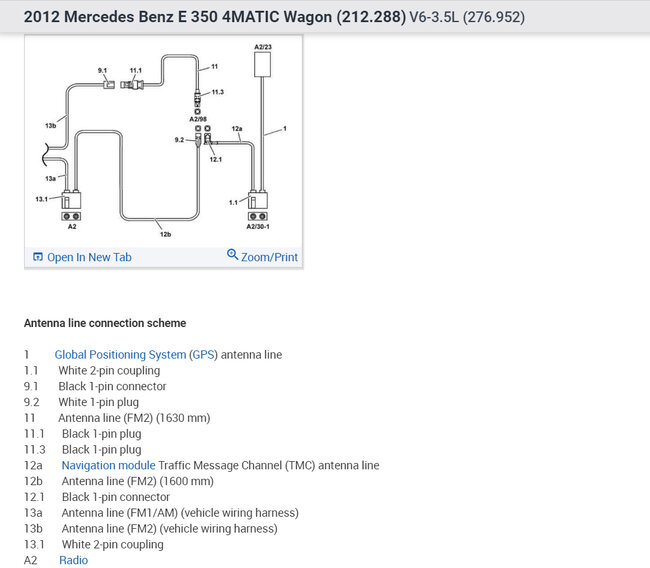Open the Zoom/Print link
The width and height of the screenshot is (650, 568).
(x=269, y=257)
